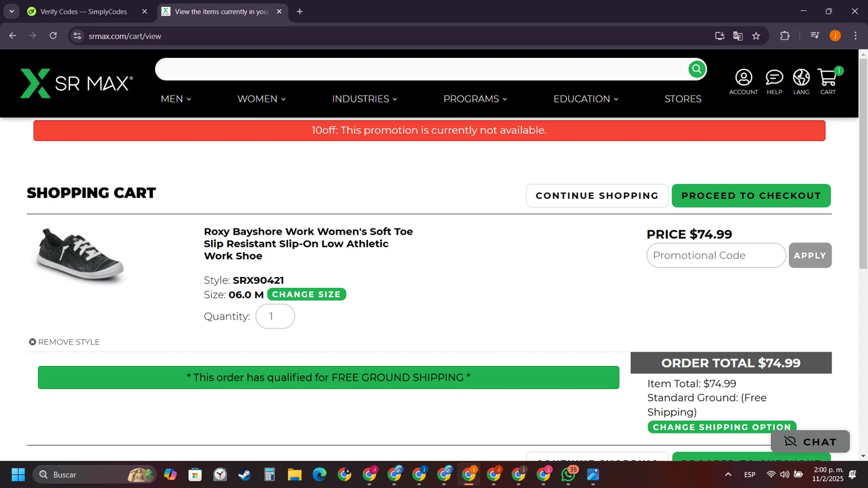Click the browser back arrow
Screen dimensions: 868x488
13,36
